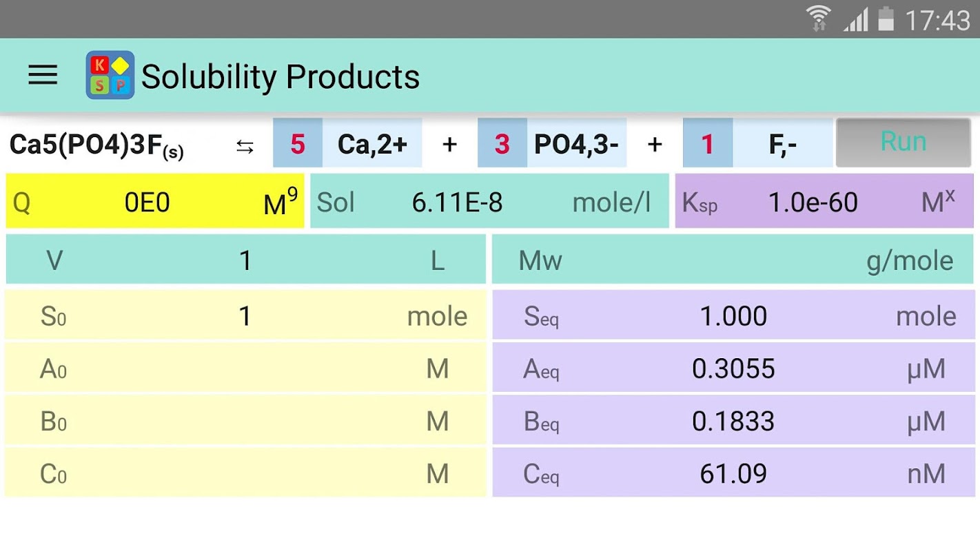
Task: Check the Wi-Fi status icon
Action: 819,19
